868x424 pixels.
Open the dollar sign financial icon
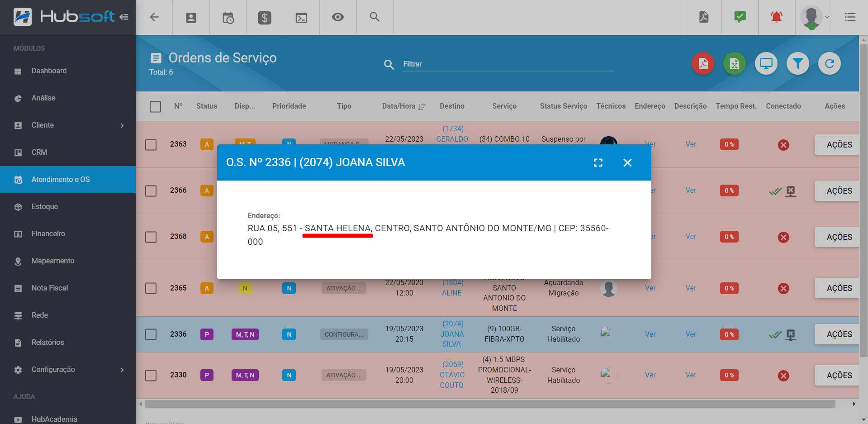265,18
